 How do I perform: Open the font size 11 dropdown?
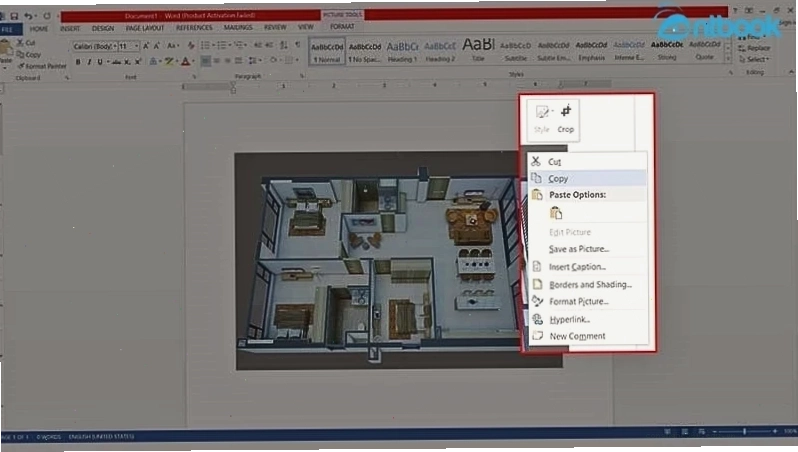click(x=136, y=46)
